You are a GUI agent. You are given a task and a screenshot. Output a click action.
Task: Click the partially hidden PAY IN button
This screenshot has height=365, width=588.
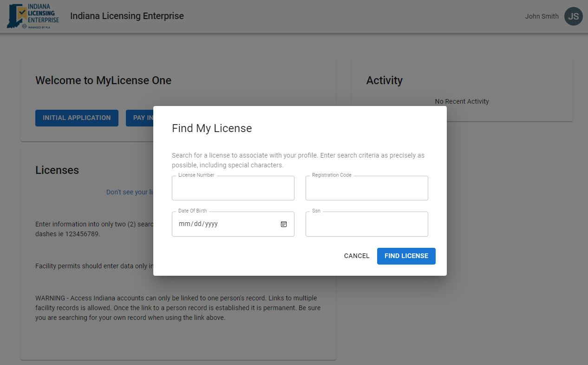click(x=139, y=118)
